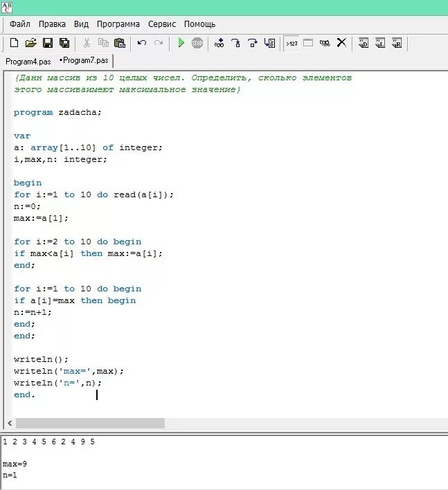Image resolution: width=448 pixels, height=490 pixels.
Task: Click the line 'program zadacha;'
Action: [57, 112]
